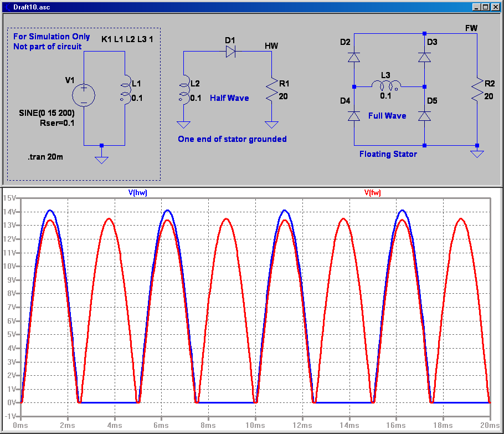Select the V1 voltage source symbol

84,95
